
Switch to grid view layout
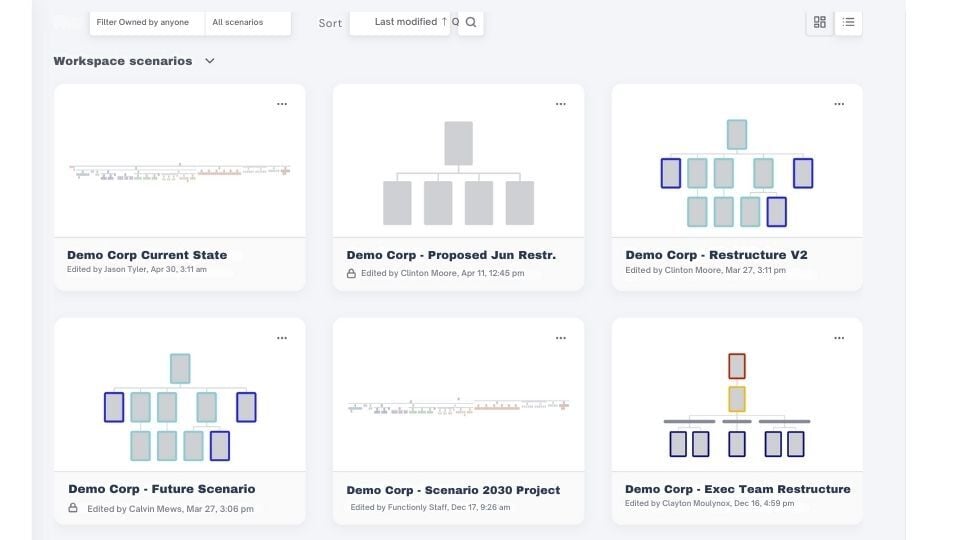click(820, 22)
